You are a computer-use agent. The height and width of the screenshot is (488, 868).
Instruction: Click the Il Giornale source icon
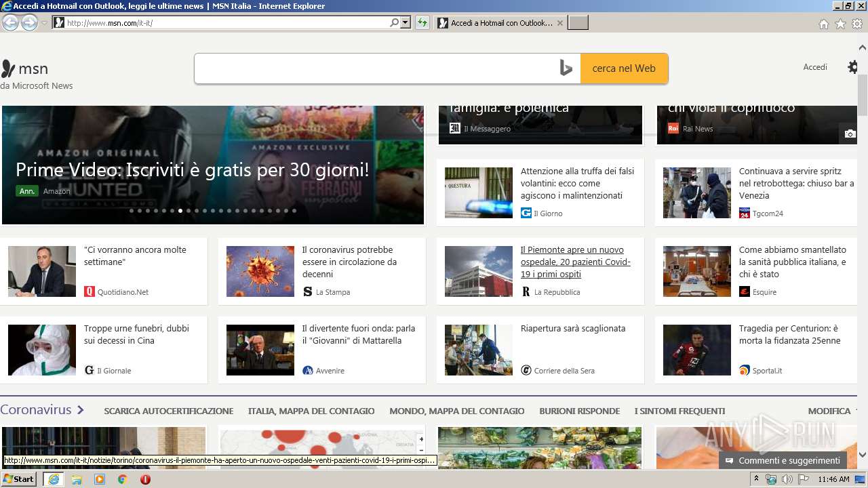click(x=90, y=370)
